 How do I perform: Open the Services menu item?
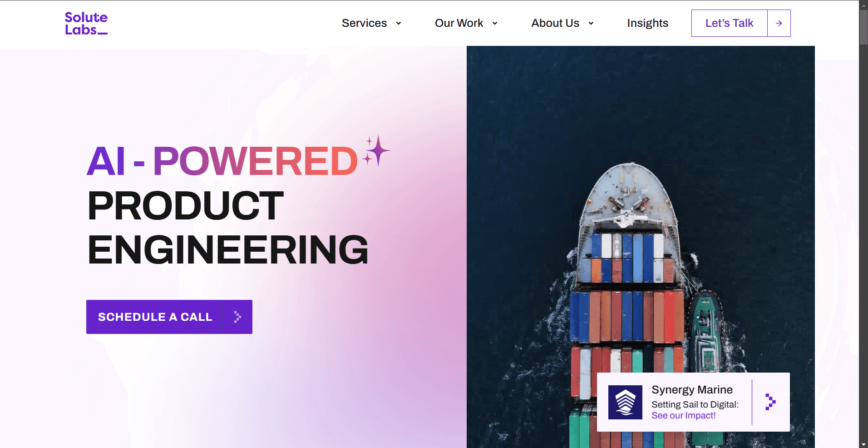pos(364,23)
